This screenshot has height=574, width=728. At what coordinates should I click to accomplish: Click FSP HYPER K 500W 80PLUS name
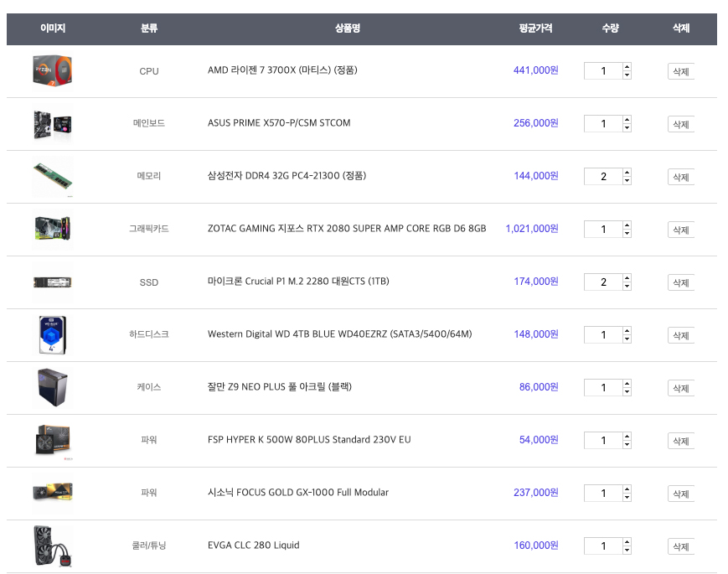pos(309,440)
